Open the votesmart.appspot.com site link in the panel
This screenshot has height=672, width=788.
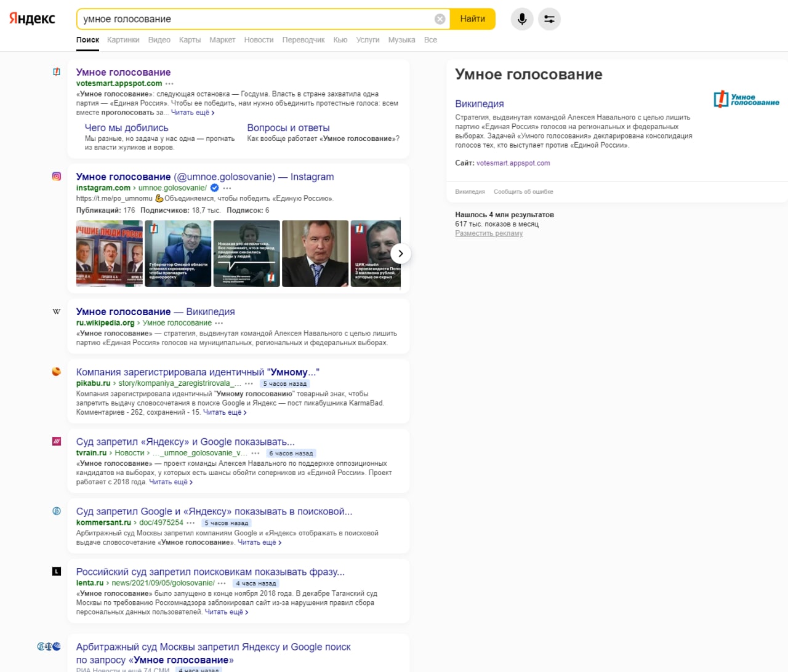click(x=513, y=163)
